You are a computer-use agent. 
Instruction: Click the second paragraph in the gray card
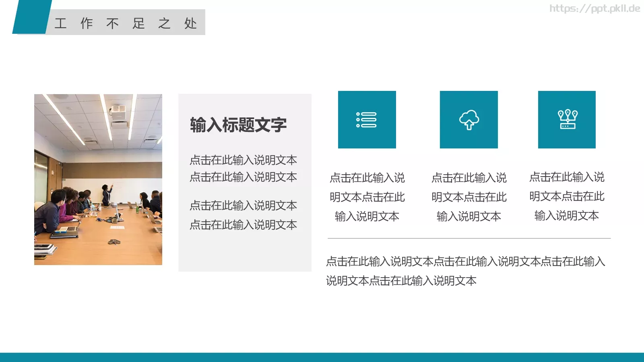tap(243, 215)
